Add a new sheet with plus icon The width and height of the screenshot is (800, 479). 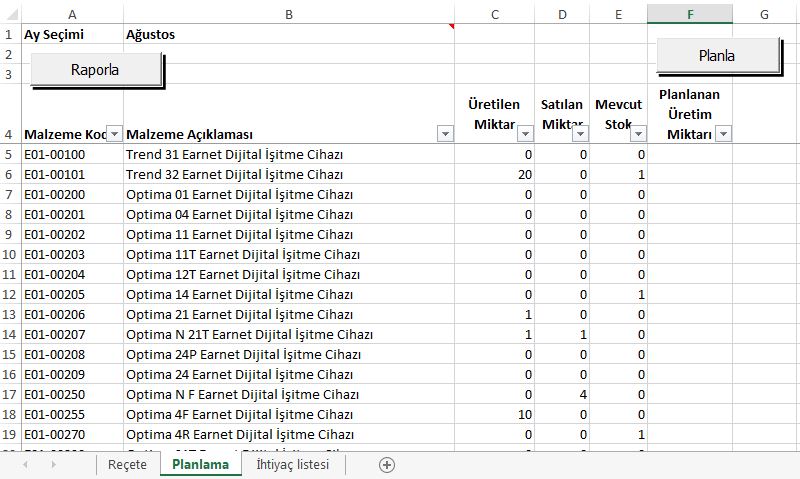click(x=387, y=465)
